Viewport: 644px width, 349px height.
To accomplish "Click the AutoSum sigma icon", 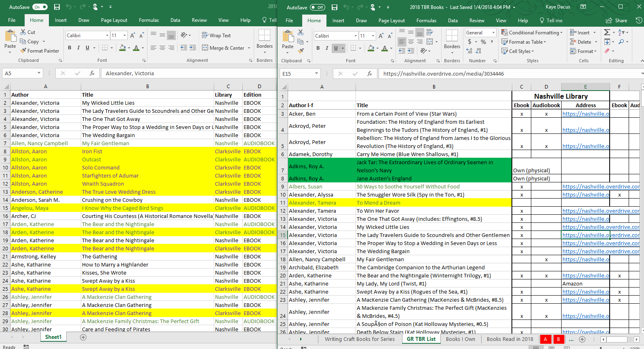I will point(607,32).
